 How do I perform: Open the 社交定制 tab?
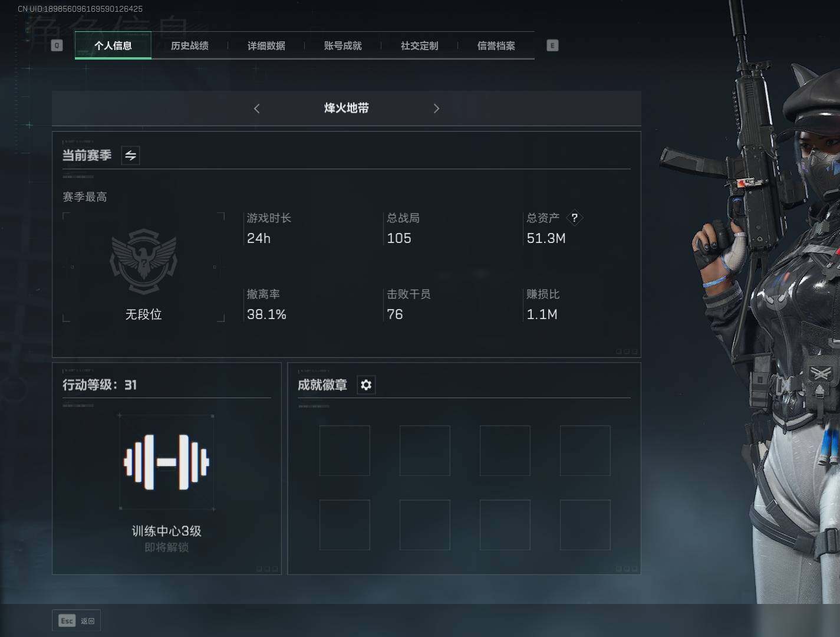[x=420, y=45]
